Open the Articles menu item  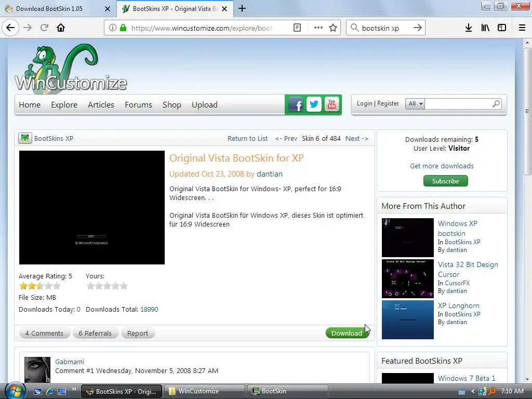(101, 105)
